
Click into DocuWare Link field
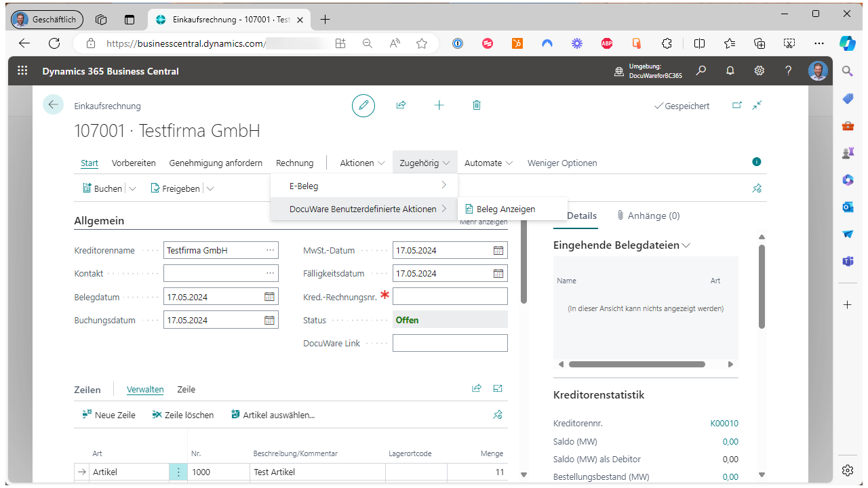pyautogui.click(x=450, y=343)
